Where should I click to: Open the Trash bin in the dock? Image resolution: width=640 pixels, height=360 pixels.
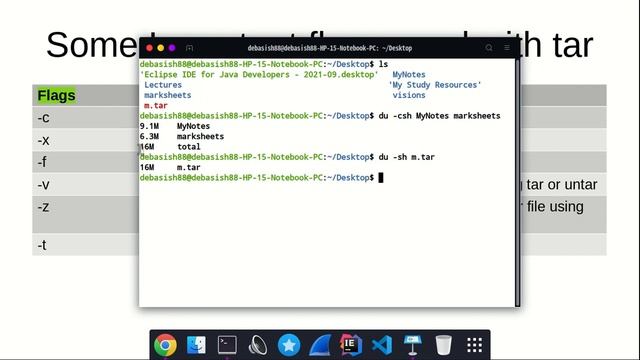(443, 345)
